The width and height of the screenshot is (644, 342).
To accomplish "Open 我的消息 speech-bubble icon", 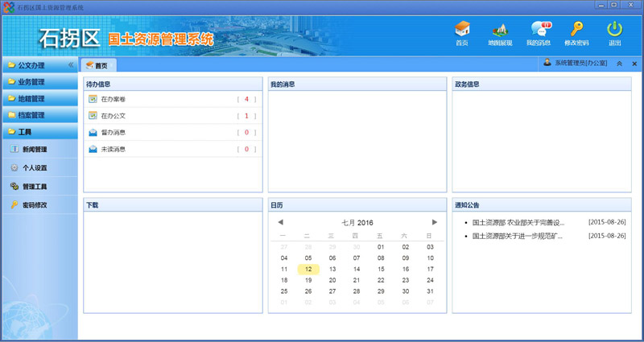I will (x=539, y=29).
